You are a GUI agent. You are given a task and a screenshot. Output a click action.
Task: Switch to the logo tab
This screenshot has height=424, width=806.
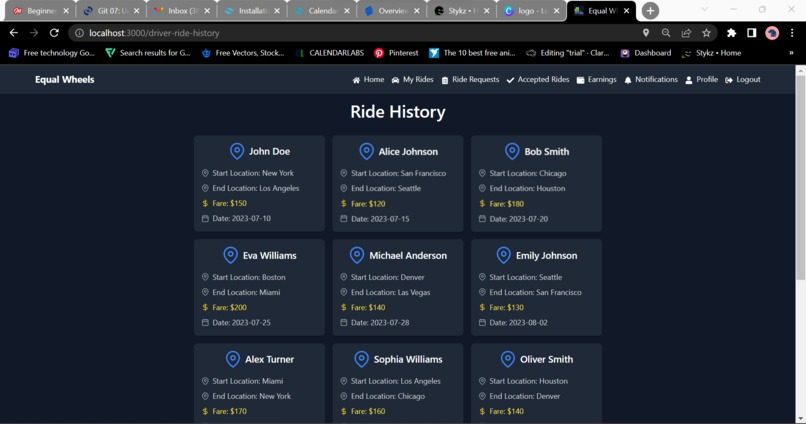tap(532, 11)
